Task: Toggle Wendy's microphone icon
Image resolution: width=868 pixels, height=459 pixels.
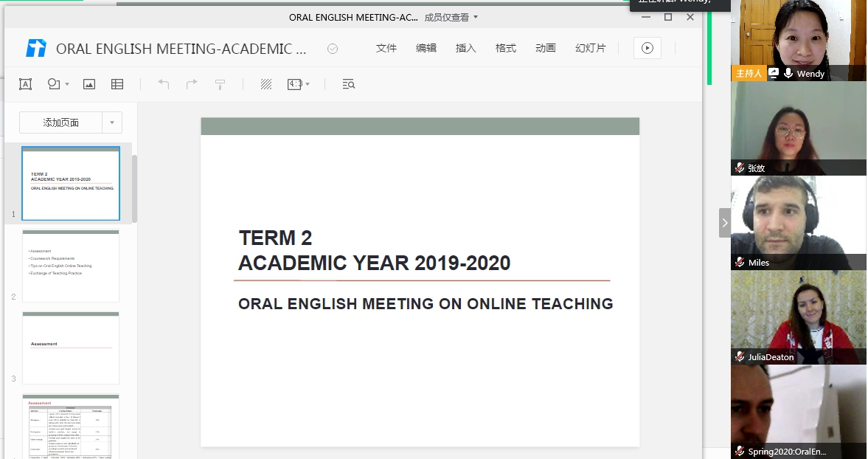Action: tap(788, 73)
